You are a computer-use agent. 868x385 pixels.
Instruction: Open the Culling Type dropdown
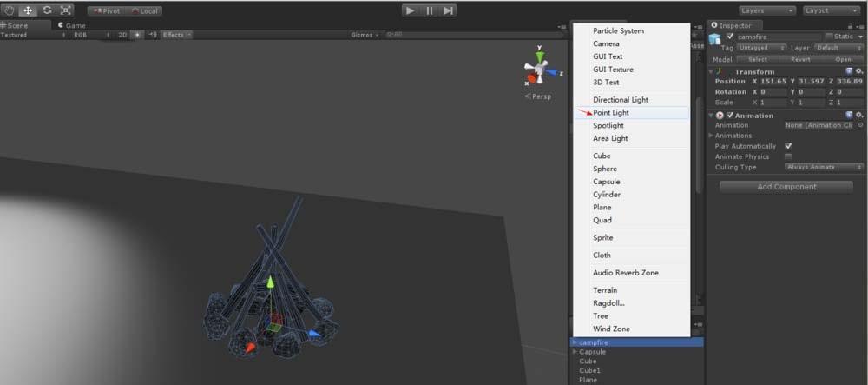point(825,167)
